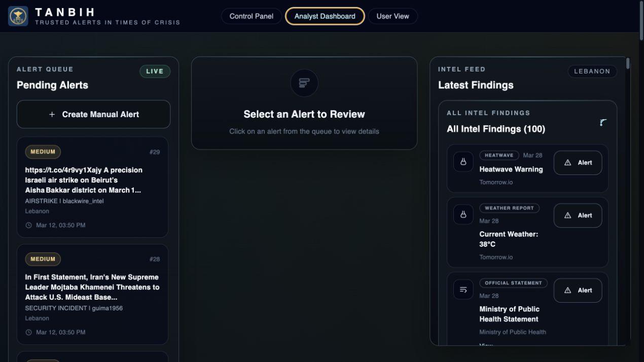Click Alert button for Heatwave Warning
This screenshot has width=644, height=362.
[x=578, y=163]
